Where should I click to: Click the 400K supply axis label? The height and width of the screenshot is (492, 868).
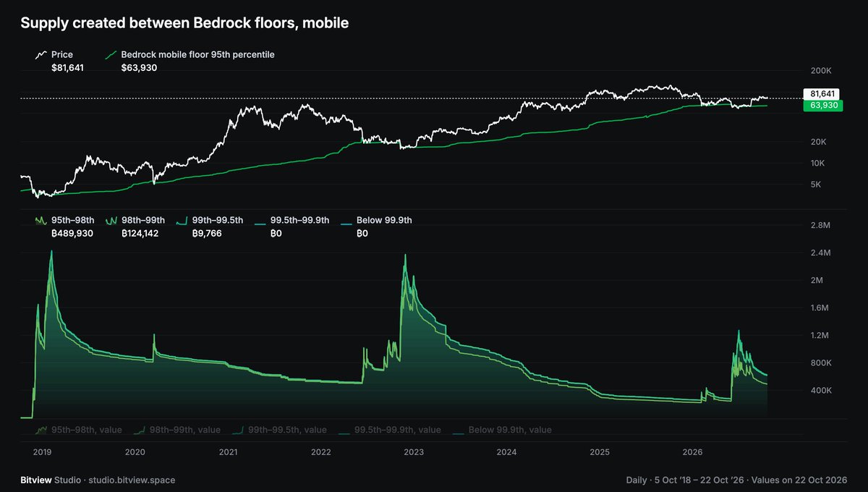(821, 391)
